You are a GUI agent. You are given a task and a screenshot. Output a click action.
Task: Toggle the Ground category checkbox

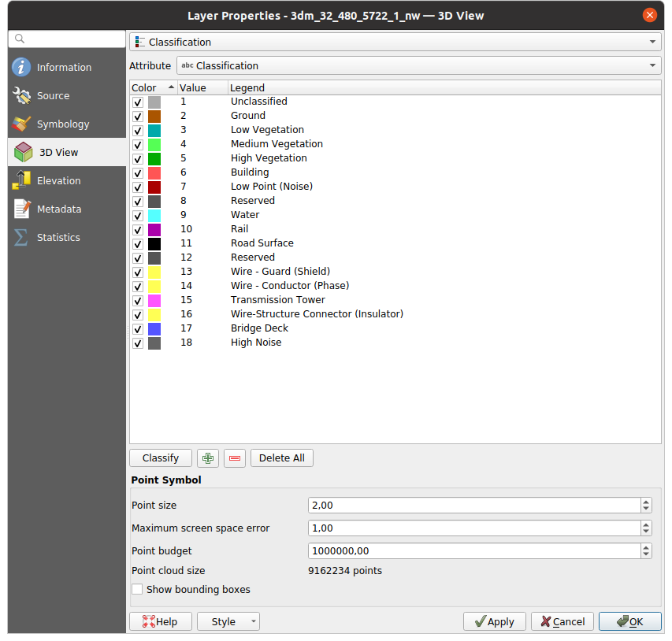[x=138, y=116]
